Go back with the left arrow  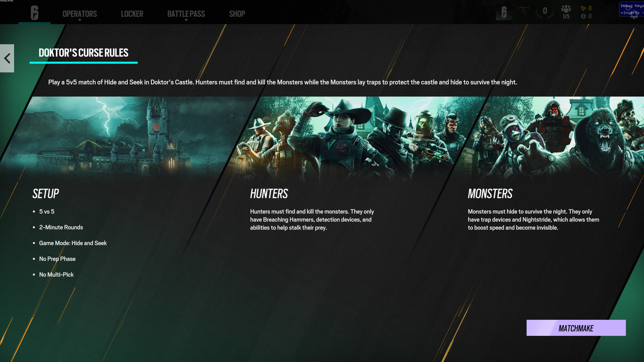click(7, 58)
